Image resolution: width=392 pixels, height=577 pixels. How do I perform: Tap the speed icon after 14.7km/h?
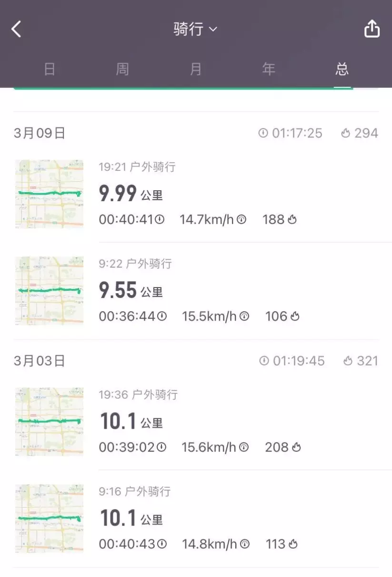[242, 219]
